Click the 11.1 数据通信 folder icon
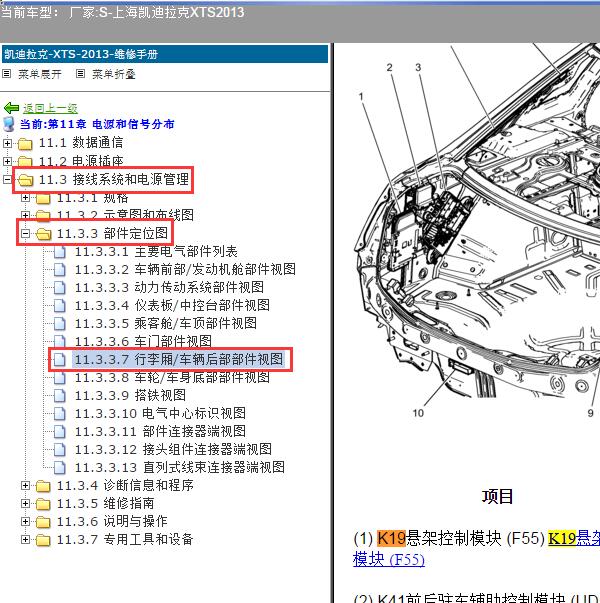600x603 pixels. click(x=25, y=144)
